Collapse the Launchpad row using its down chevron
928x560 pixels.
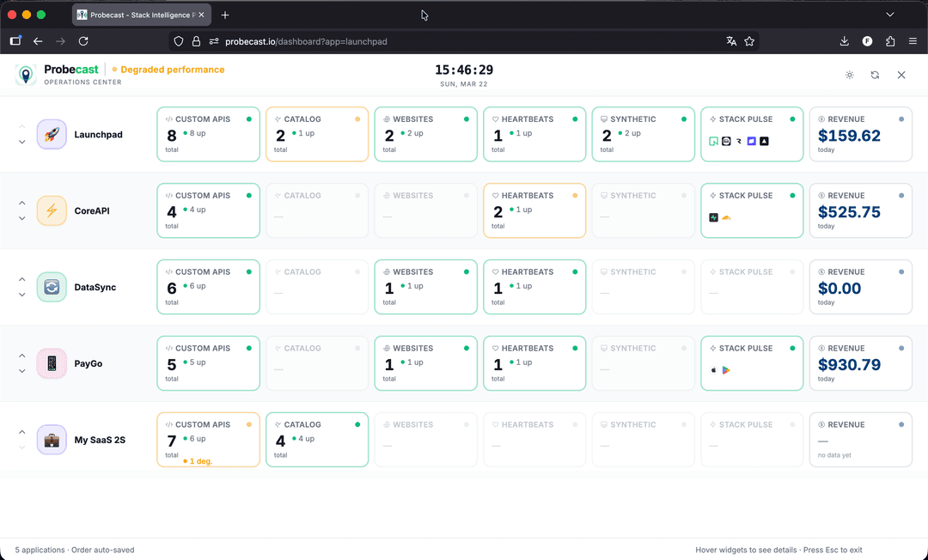click(x=21, y=142)
